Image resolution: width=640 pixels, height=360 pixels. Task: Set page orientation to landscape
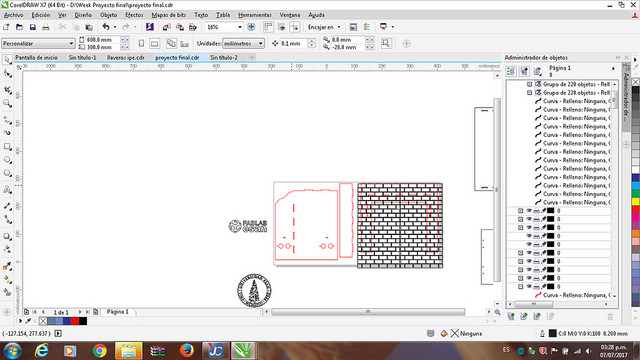pyautogui.click(x=154, y=43)
